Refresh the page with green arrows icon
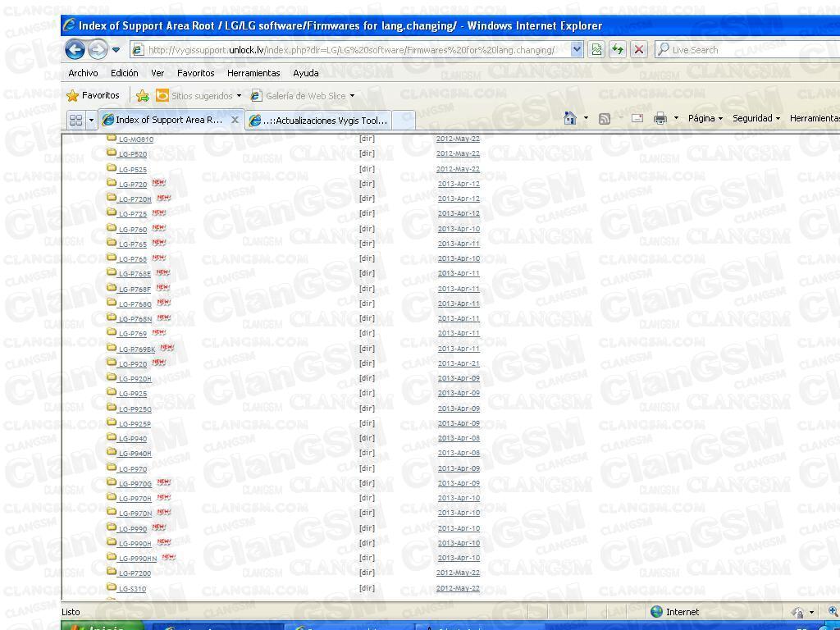840x630 pixels. (x=618, y=50)
